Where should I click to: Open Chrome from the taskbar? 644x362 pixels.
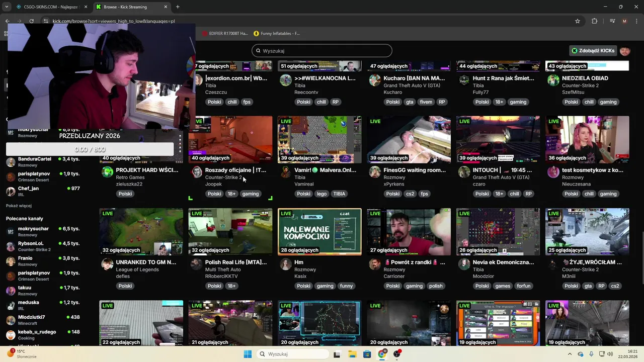[382, 354]
